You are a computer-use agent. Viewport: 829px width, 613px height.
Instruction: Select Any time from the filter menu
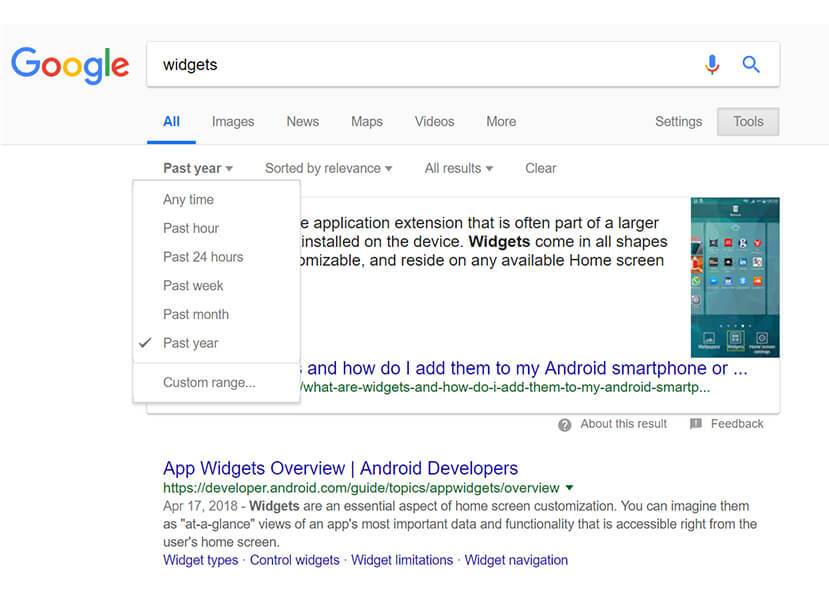pos(188,199)
